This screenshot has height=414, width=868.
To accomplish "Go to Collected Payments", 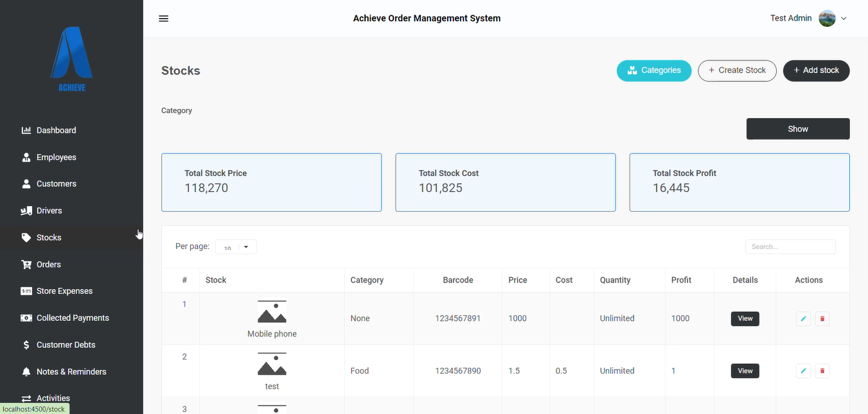I will (x=65, y=318).
